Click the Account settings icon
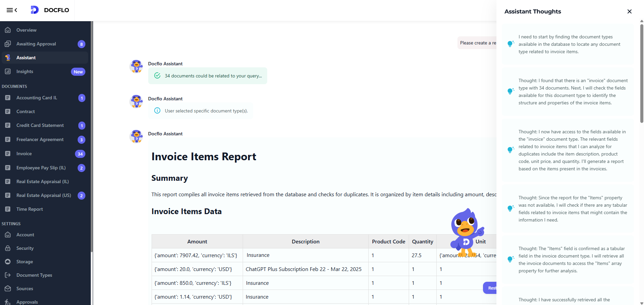 pos(8,235)
